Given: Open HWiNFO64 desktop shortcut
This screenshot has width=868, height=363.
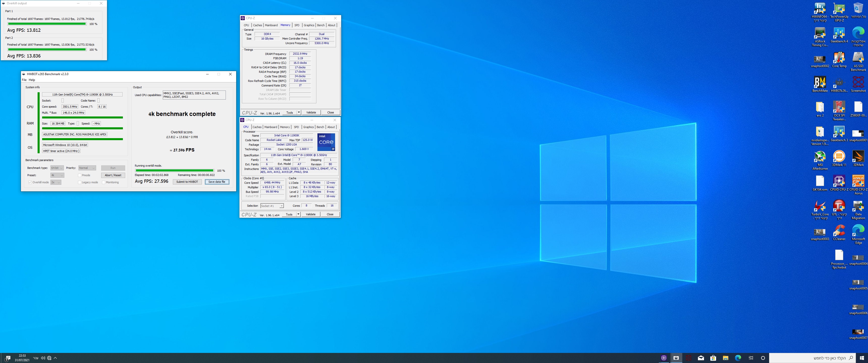Looking at the screenshot, I should [820, 12].
